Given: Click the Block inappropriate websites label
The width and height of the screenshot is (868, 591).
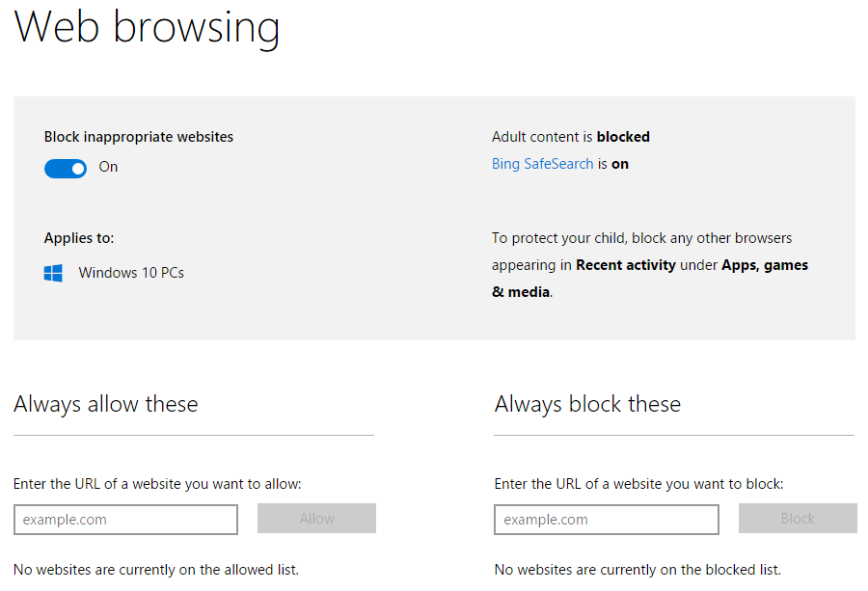Looking at the screenshot, I should point(139,137).
